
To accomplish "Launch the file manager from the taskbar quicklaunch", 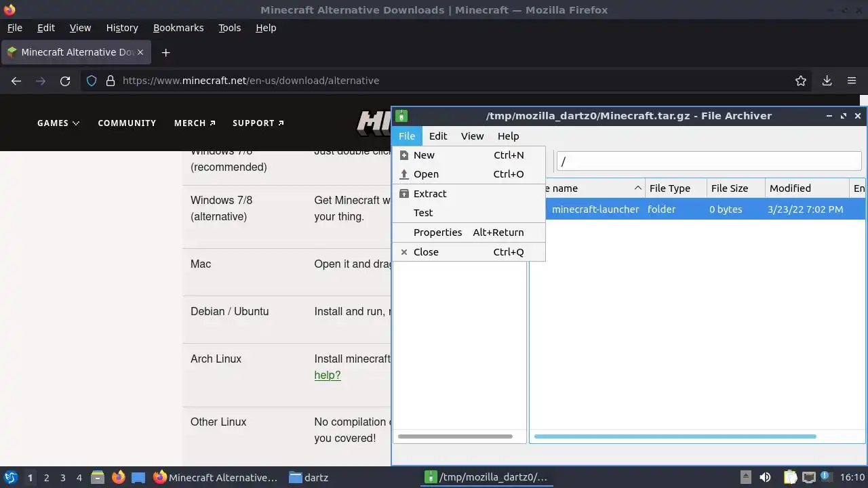I will 98,478.
